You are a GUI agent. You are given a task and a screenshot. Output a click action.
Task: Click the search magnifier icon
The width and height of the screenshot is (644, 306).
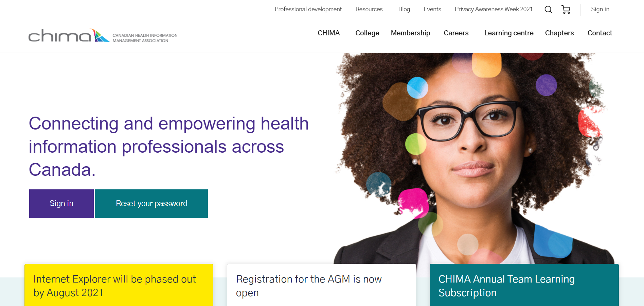point(548,10)
